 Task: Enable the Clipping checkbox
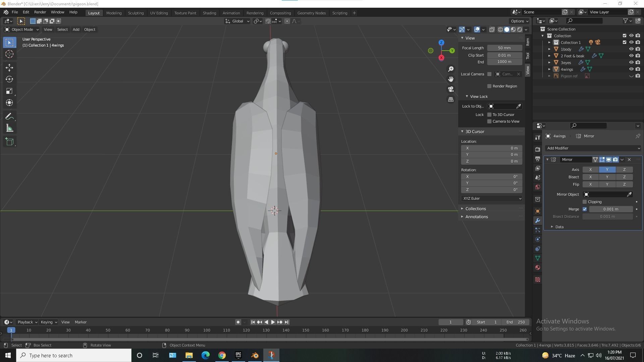(x=585, y=202)
